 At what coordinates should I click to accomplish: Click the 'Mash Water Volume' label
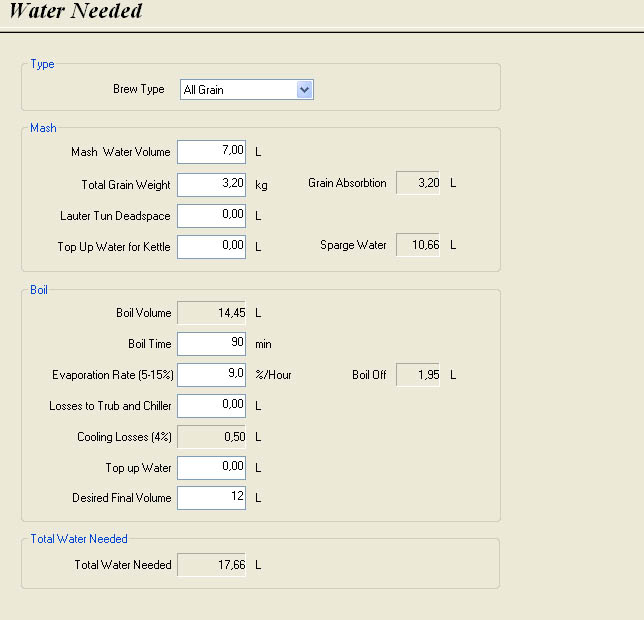(x=121, y=152)
